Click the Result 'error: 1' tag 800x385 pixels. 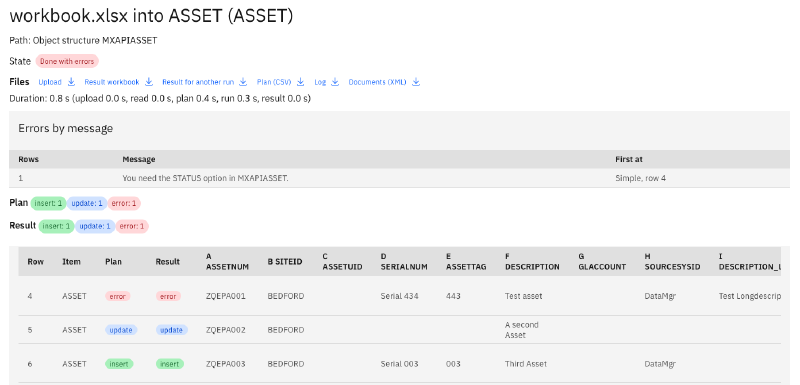(132, 226)
